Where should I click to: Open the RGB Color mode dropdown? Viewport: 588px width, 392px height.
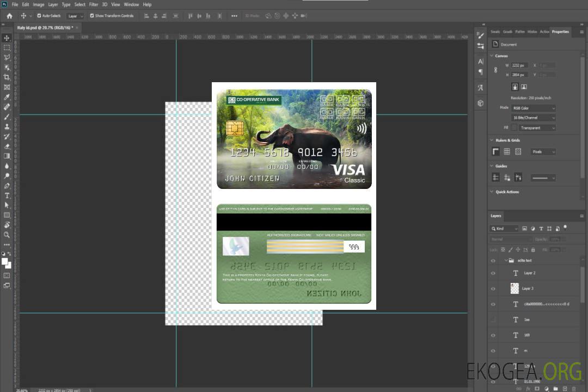[x=533, y=108]
